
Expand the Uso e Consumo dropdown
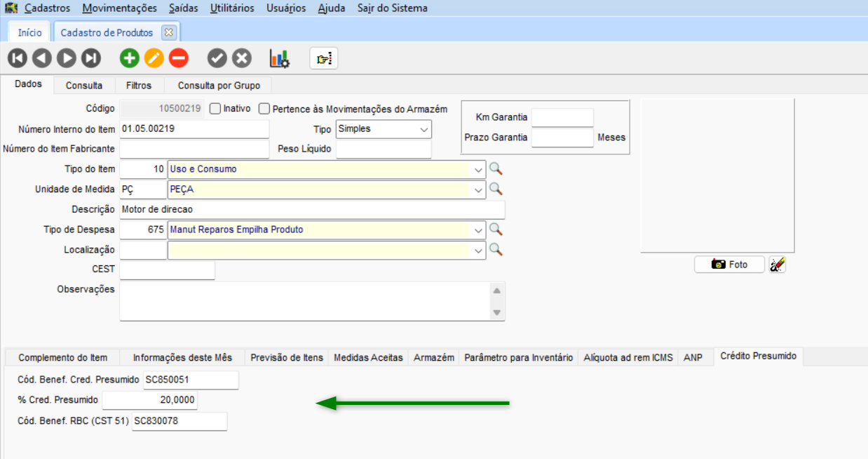pyautogui.click(x=478, y=169)
